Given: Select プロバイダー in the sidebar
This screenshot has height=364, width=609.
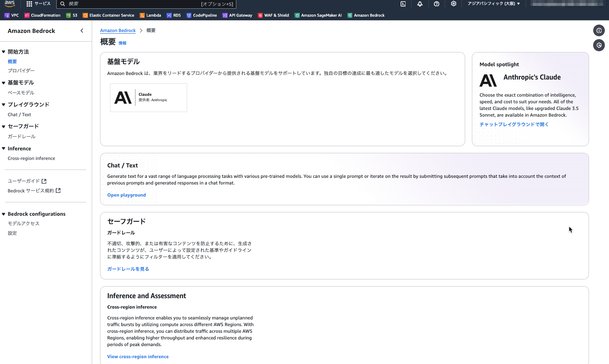Looking at the screenshot, I should click(x=21, y=71).
